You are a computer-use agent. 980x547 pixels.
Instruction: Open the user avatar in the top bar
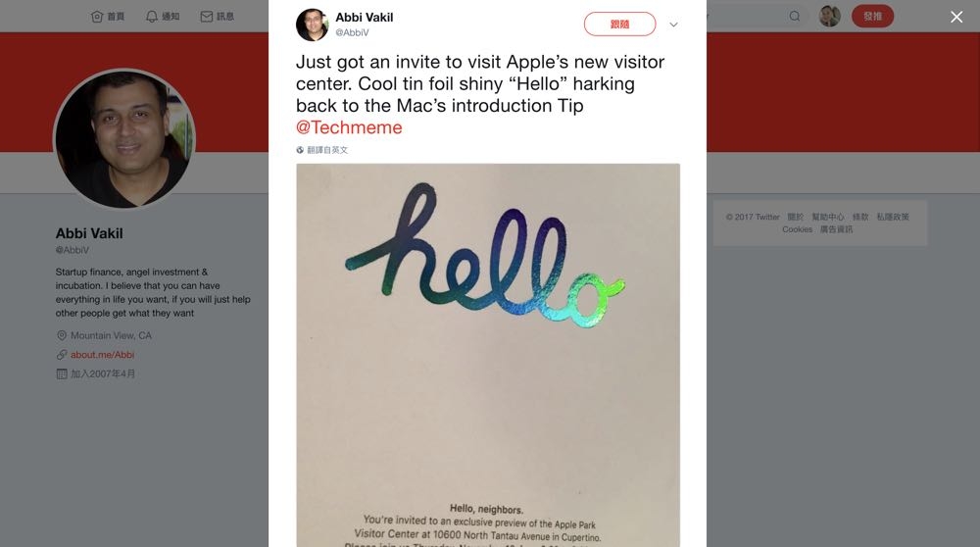[x=829, y=17]
